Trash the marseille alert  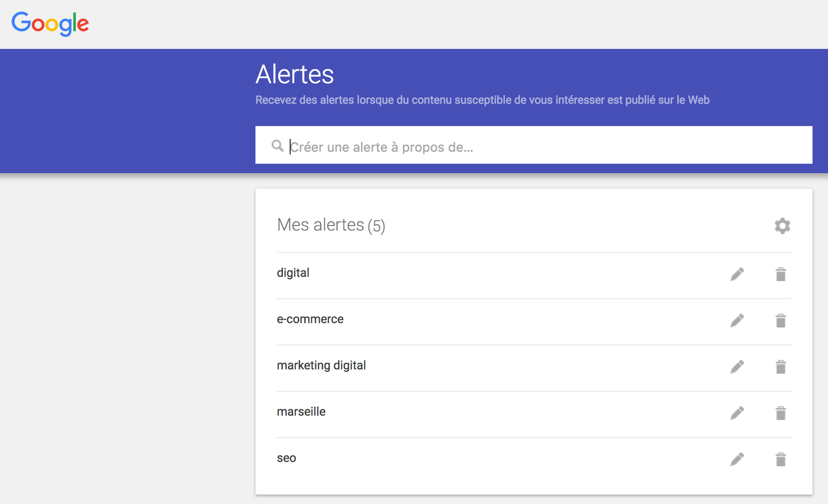781,413
